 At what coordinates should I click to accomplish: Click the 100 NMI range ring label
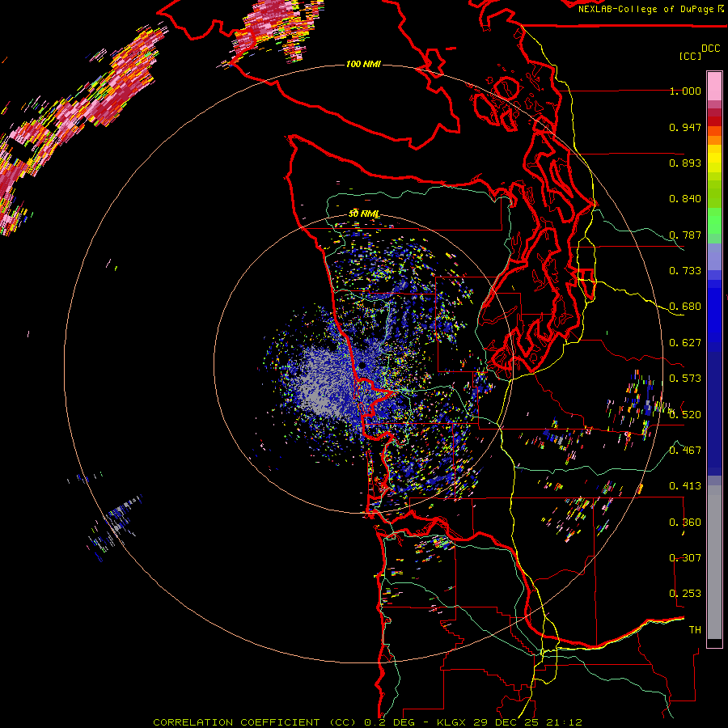[x=363, y=64]
